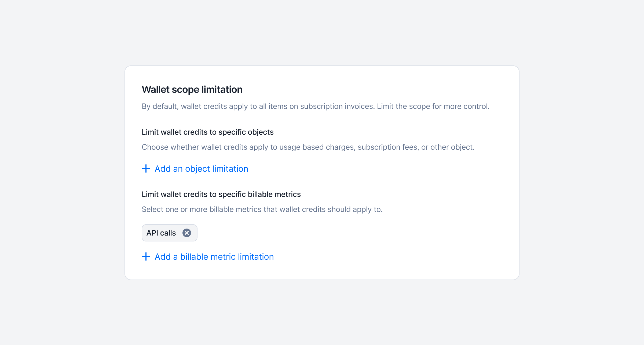Remove the API calls metric chip

(187, 233)
